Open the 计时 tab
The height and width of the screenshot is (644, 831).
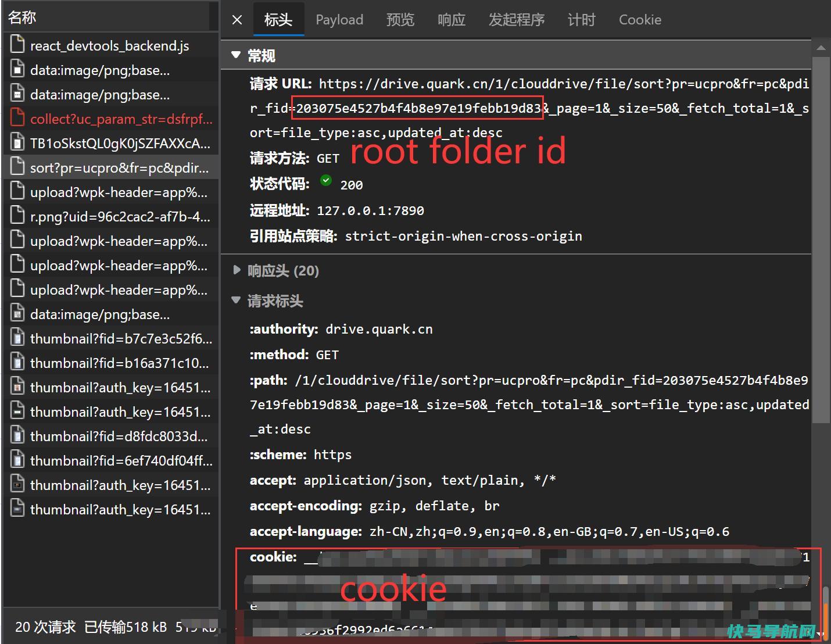(x=582, y=20)
